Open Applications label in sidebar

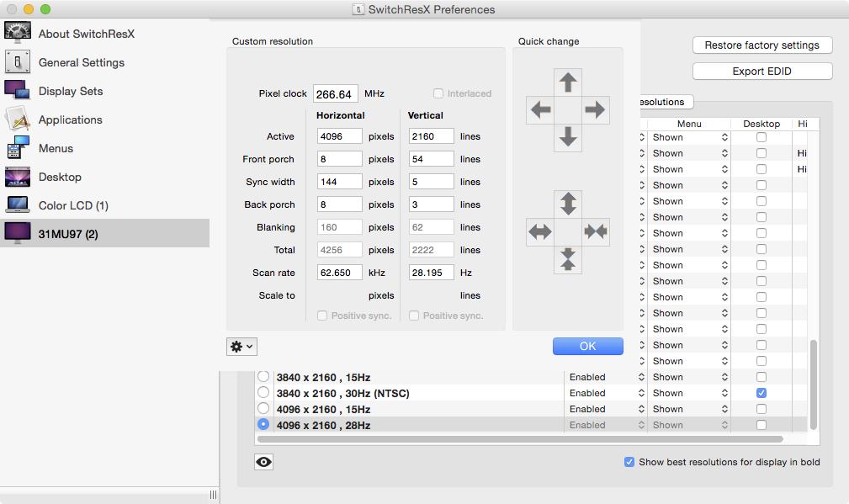pos(71,119)
